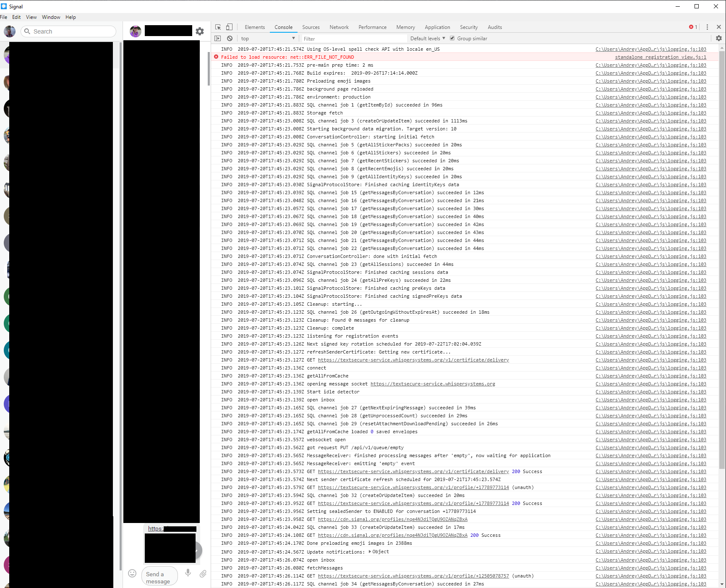Image resolution: width=726 pixels, height=588 pixels.
Task: Attach a file with the paperclip icon
Action: click(x=203, y=574)
